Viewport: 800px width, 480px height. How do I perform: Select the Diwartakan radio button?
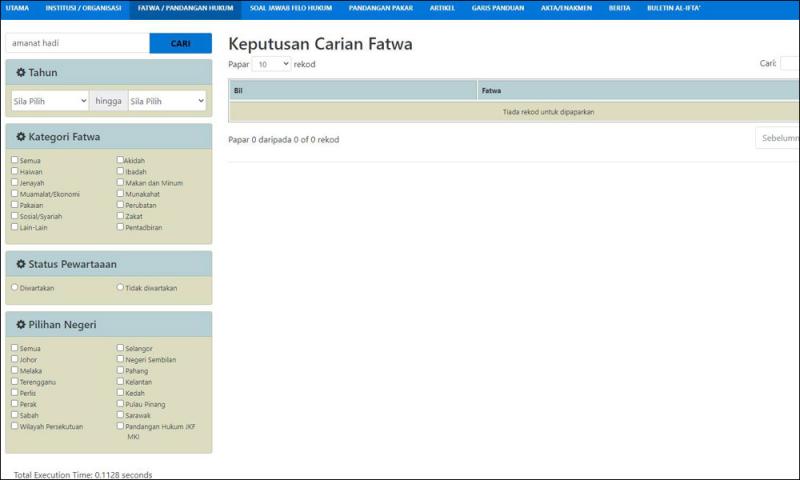[14, 288]
